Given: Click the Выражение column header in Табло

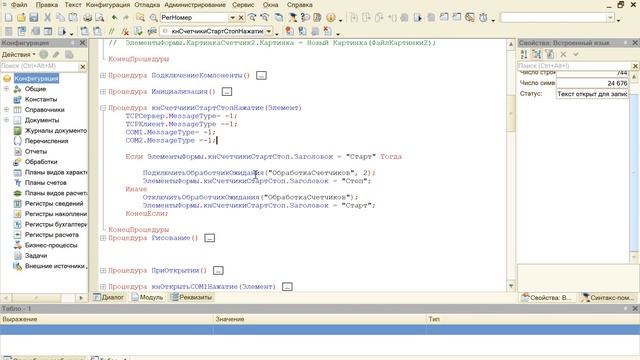Looking at the screenshot, I should point(106,319).
